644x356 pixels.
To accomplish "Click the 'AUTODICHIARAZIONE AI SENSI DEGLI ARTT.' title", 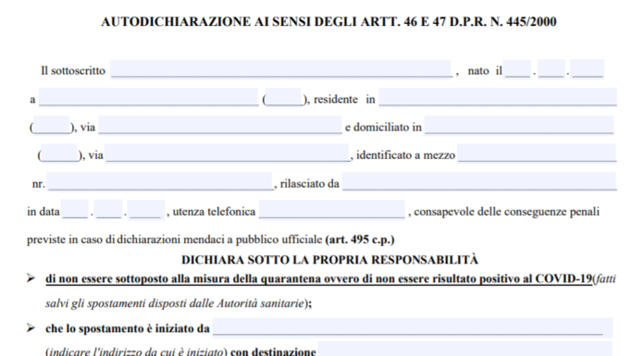I will [328, 21].
